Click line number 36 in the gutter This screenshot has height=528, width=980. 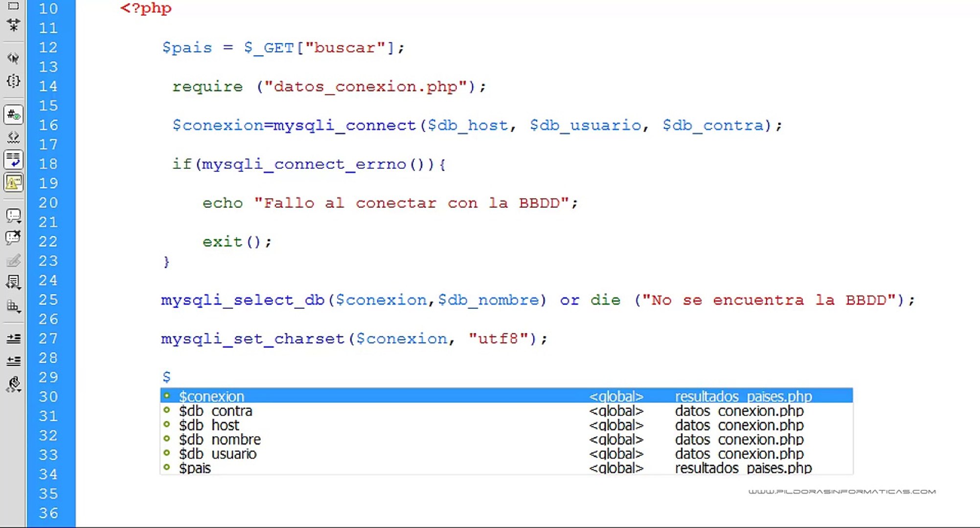click(48, 513)
